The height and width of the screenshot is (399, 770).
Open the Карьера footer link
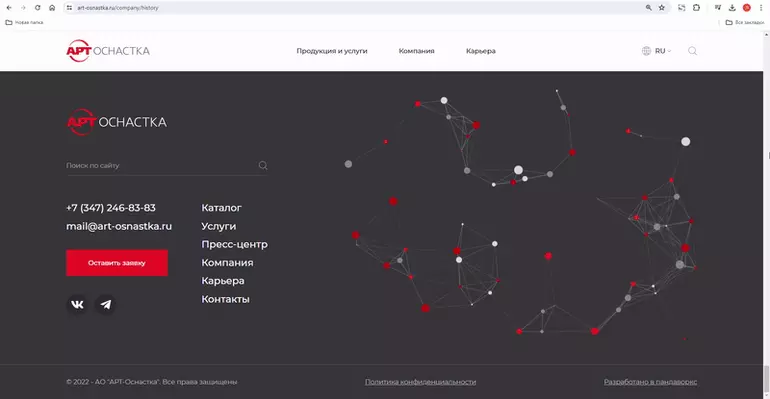tap(223, 281)
